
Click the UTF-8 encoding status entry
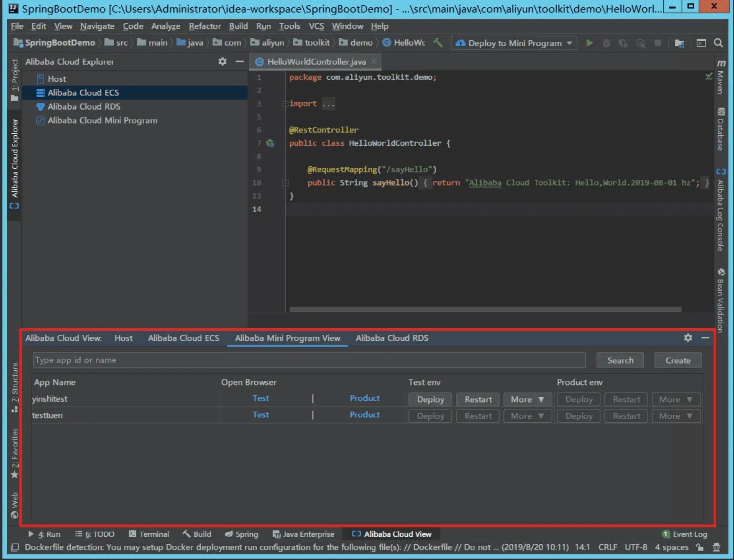pos(636,547)
